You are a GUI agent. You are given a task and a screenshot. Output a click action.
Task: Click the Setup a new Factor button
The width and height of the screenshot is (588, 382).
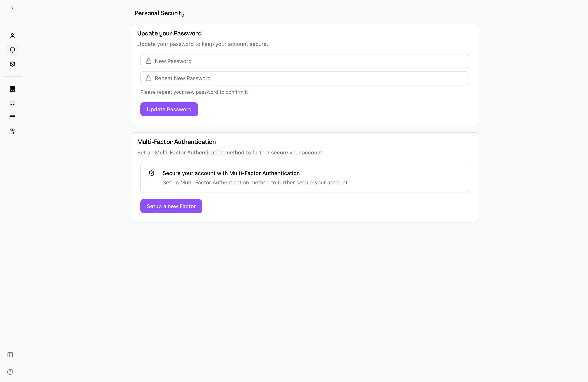click(x=171, y=206)
